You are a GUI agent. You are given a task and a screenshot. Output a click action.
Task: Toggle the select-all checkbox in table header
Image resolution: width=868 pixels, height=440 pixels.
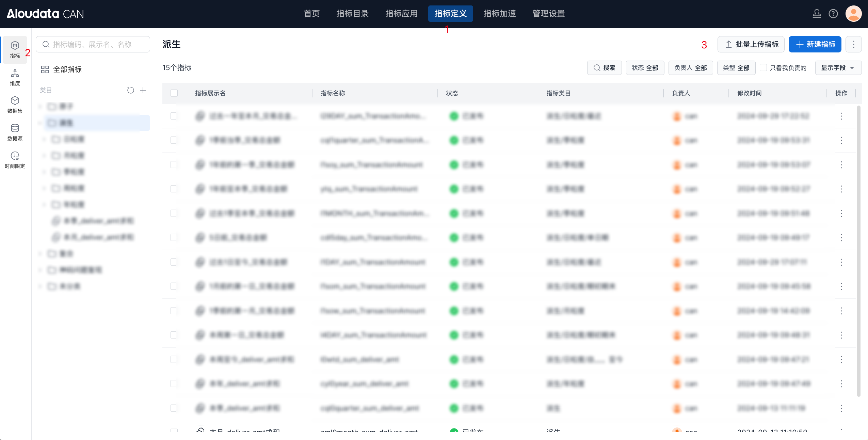[174, 93]
